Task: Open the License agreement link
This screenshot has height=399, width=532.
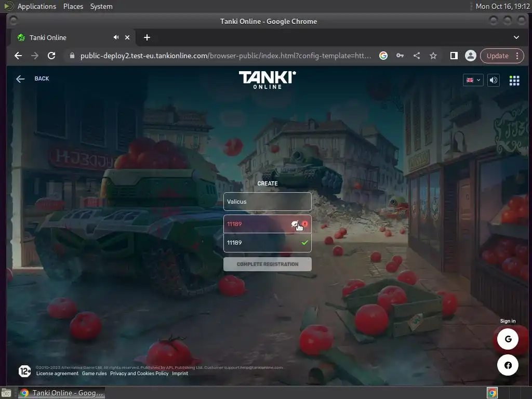Action: point(57,373)
